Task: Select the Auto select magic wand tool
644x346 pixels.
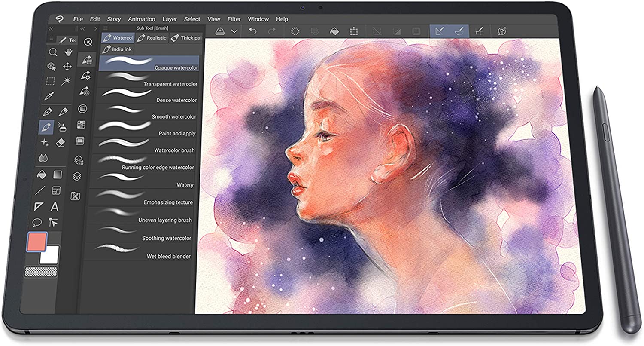Action: [66, 81]
